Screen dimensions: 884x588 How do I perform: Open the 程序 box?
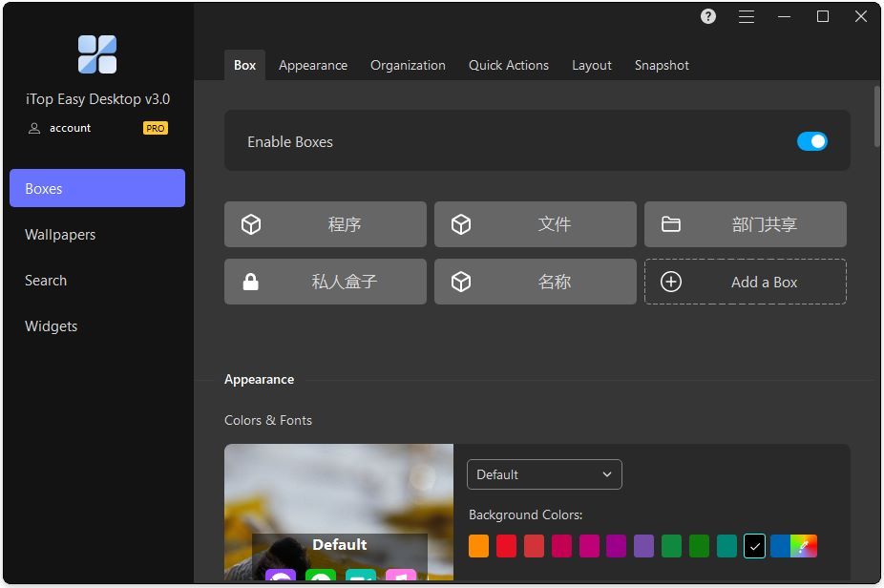pyautogui.click(x=325, y=224)
